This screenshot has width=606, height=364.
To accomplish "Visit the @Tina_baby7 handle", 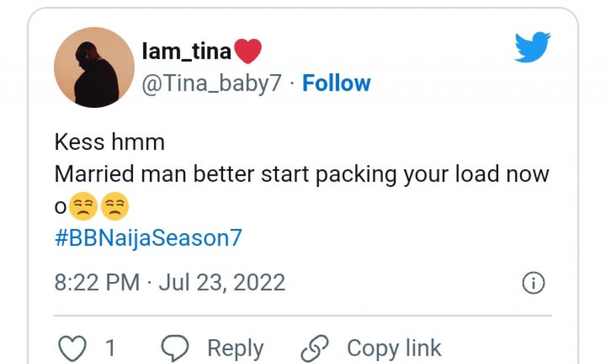I will tap(212, 83).
